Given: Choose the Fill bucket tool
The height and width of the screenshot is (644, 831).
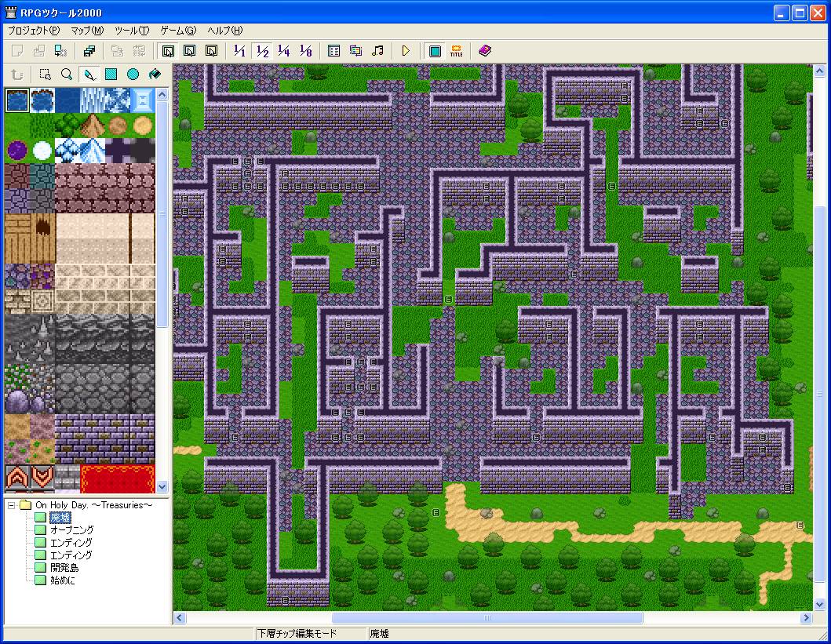Looking at the screenshot, I should [155, 75].
